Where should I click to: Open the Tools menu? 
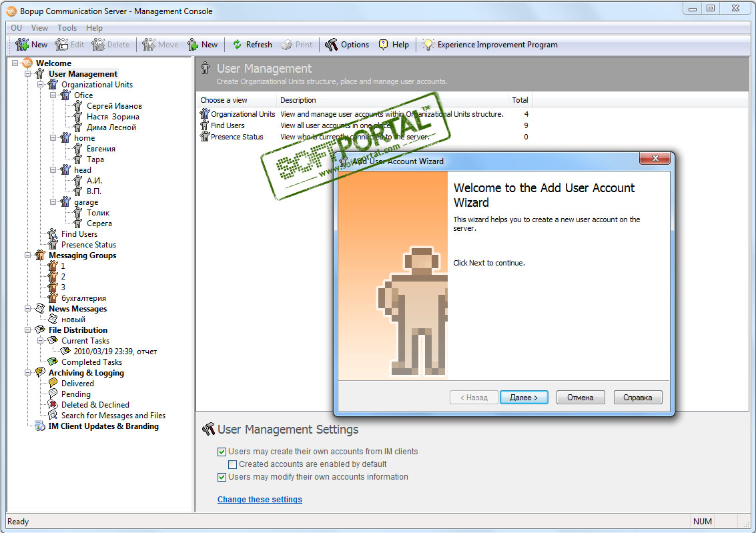pos(67,28)
